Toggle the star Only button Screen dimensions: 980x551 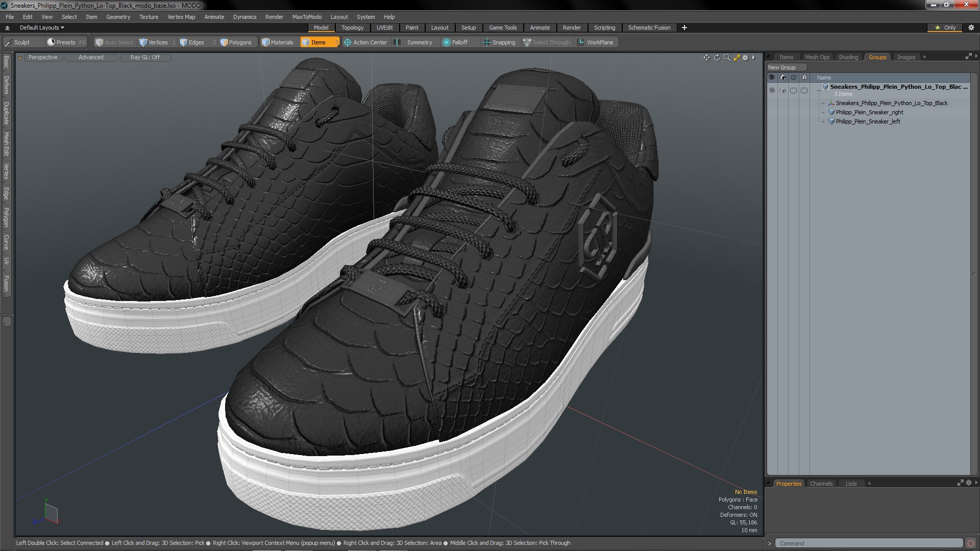(945, 28)
